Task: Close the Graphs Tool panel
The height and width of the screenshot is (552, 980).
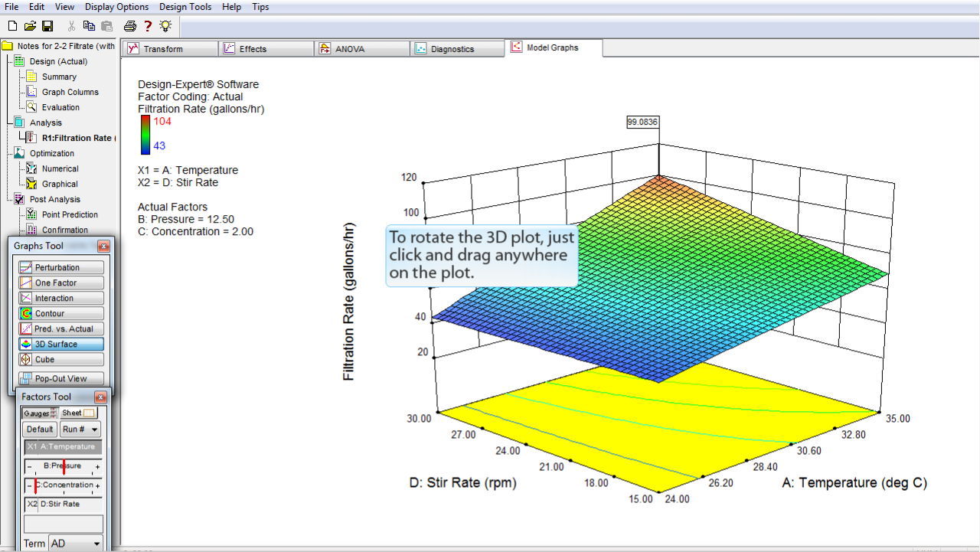Action: pos(104,246)
